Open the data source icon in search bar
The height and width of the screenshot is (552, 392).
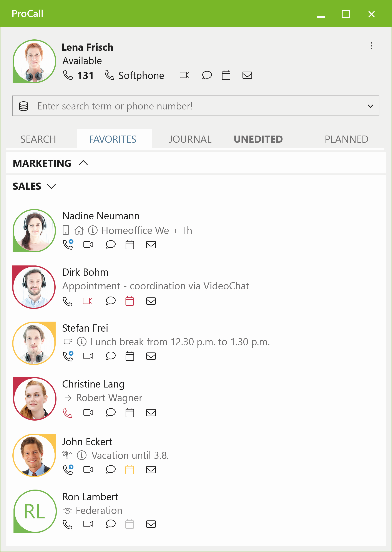tap(24, 106)
